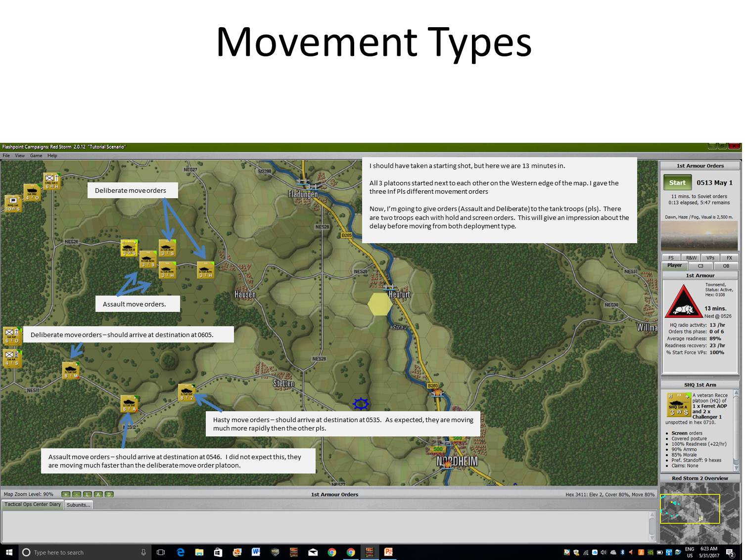
Task: Open the Windows Start menu
Action: coord(9,552)
